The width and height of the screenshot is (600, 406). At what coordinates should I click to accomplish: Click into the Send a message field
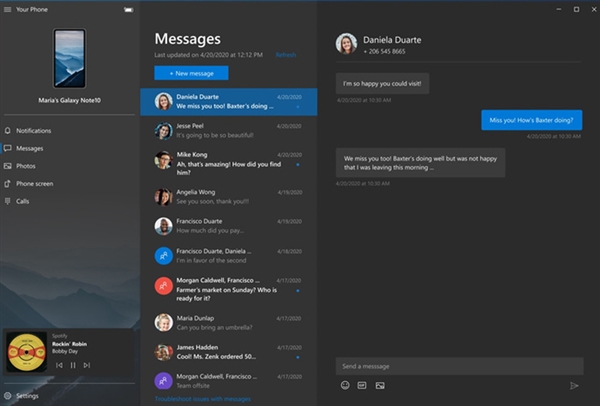coord(455,366)
